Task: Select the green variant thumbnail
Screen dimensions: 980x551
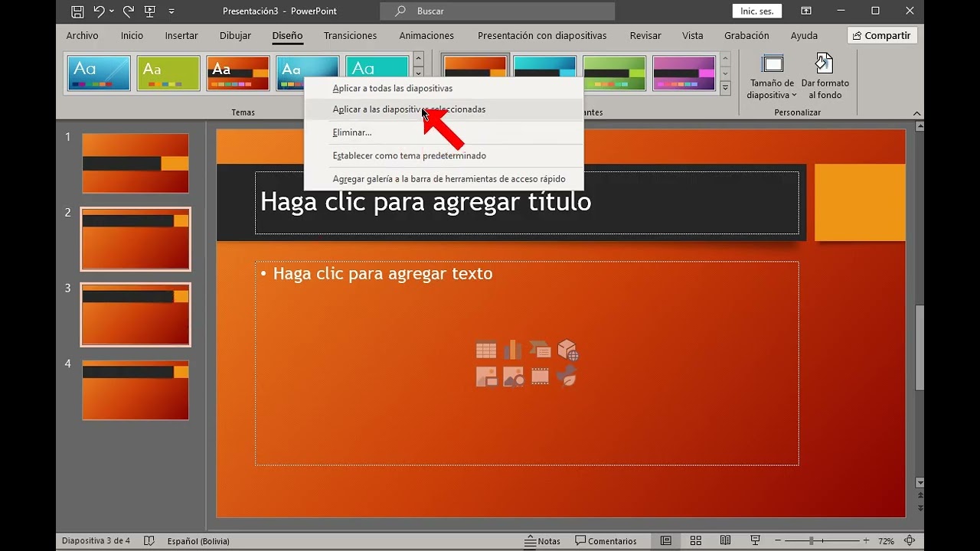Action: pos(614,73)
